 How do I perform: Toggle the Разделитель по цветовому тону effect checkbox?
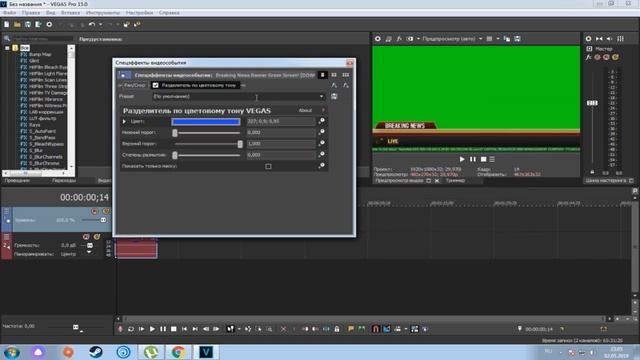156,85
